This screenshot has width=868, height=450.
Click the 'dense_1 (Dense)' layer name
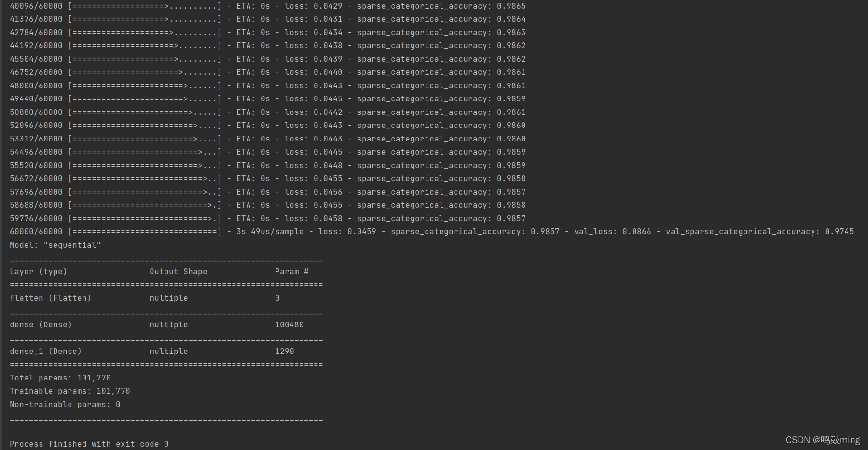(46, 352)
